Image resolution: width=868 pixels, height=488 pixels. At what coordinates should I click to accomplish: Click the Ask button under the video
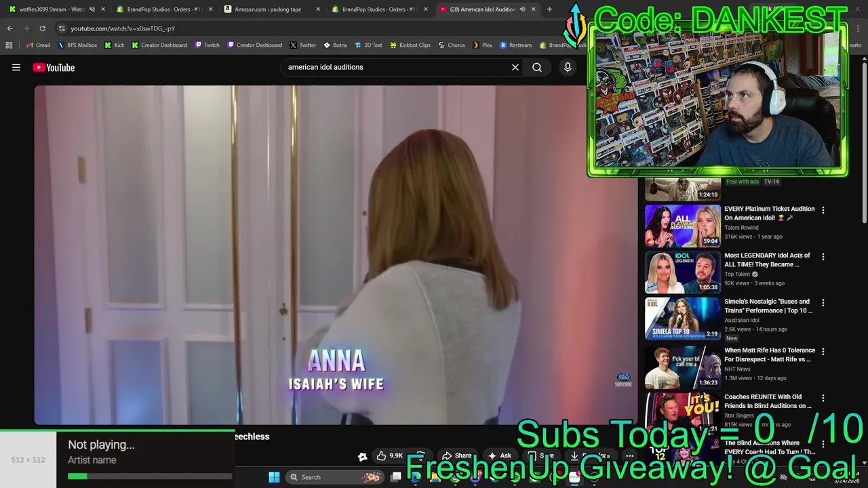[499, 455]
